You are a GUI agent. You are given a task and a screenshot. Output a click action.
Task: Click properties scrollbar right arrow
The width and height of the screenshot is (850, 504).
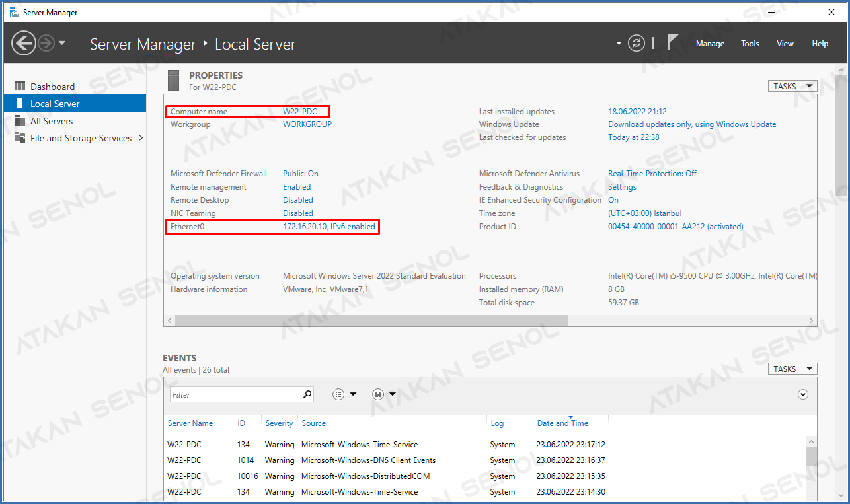[812, 320]
